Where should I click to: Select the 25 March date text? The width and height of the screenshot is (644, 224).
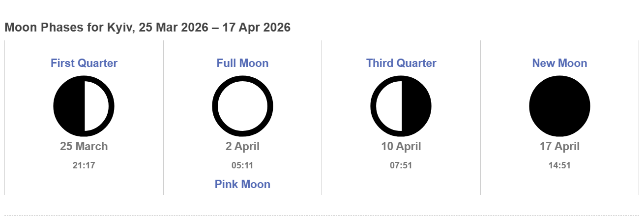(x=84, y=146)
